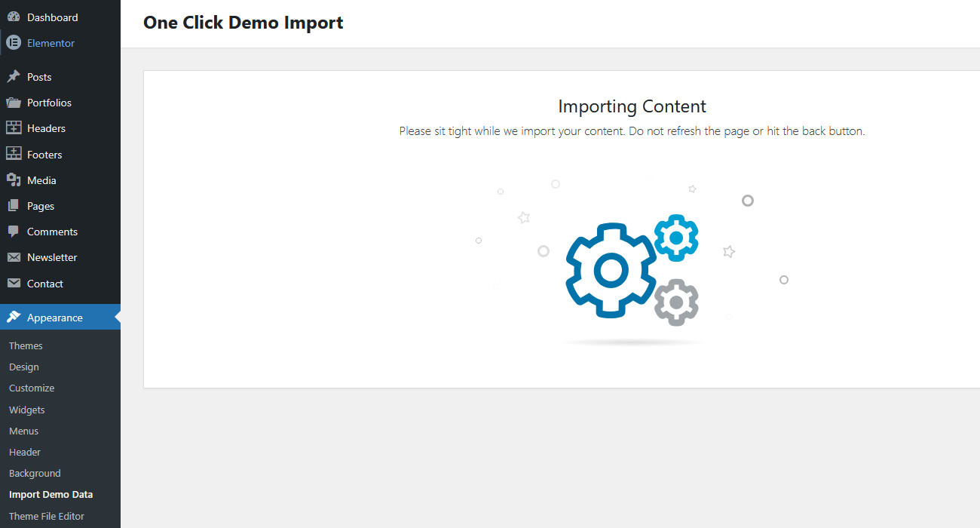Open the Background settings
The width and height of the screenshot is (980, 528).
click(x=35, y=473)
